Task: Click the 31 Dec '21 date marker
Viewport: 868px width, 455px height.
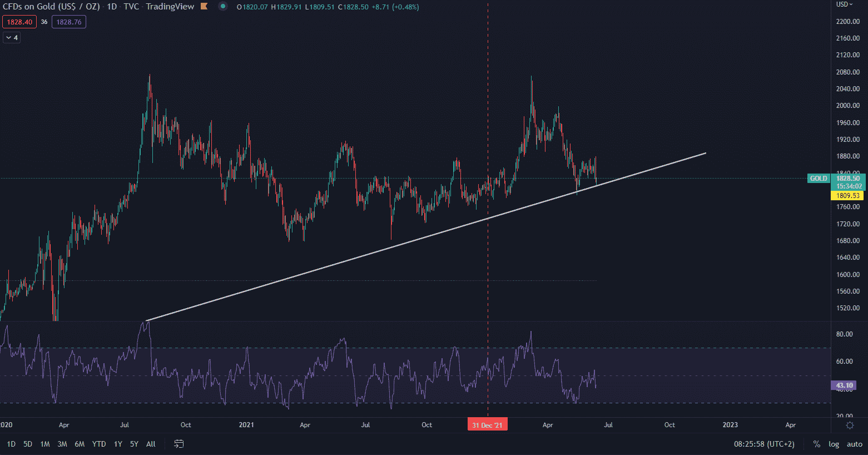Action: [x=487, y=425]
